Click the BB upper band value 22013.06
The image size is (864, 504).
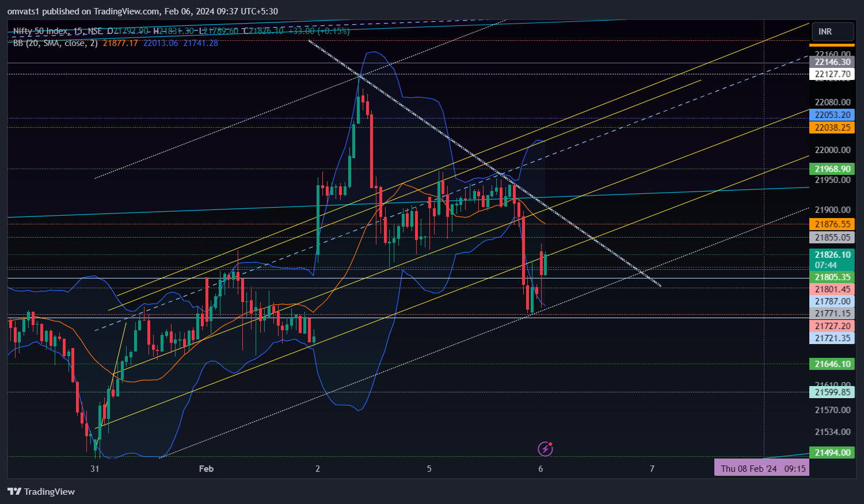[161, 43]
